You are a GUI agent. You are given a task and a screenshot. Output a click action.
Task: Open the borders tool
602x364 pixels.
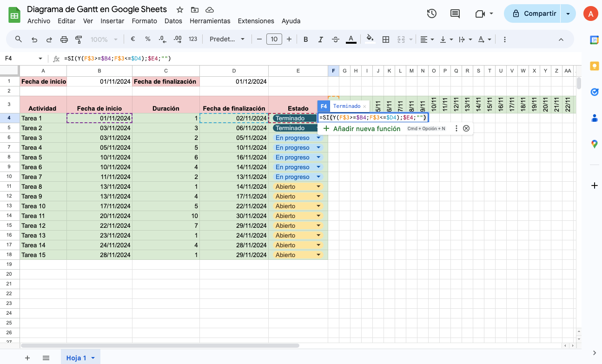tap(385, 40)
